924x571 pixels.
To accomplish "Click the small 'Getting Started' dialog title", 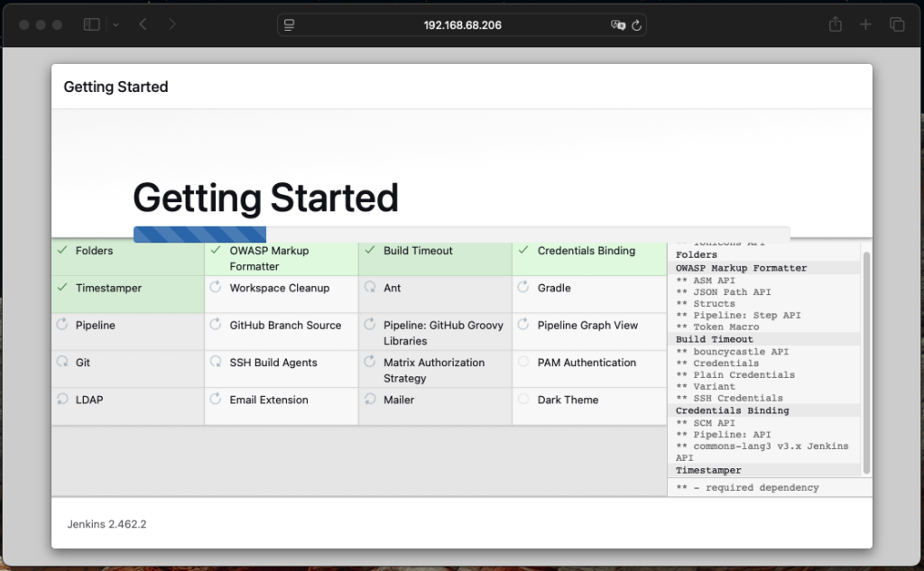I will [115, 87].
